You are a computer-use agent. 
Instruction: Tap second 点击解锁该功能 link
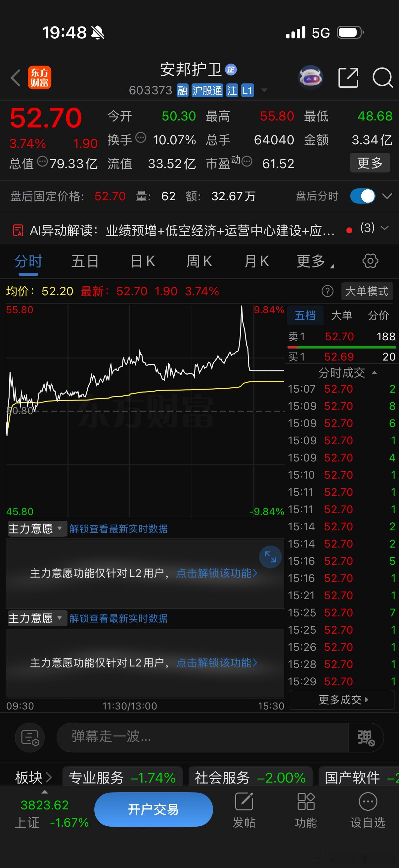click(x=217, y=663)
